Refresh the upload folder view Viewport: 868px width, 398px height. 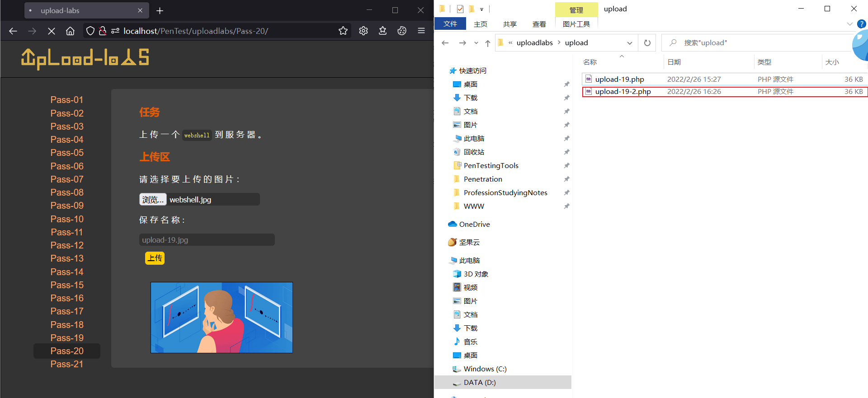click(647, 43)
